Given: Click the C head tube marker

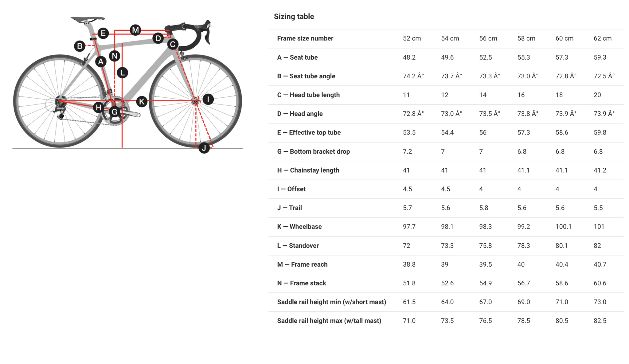Looking at the screenshot, I should pyautogui.click(x=173, y=44).
